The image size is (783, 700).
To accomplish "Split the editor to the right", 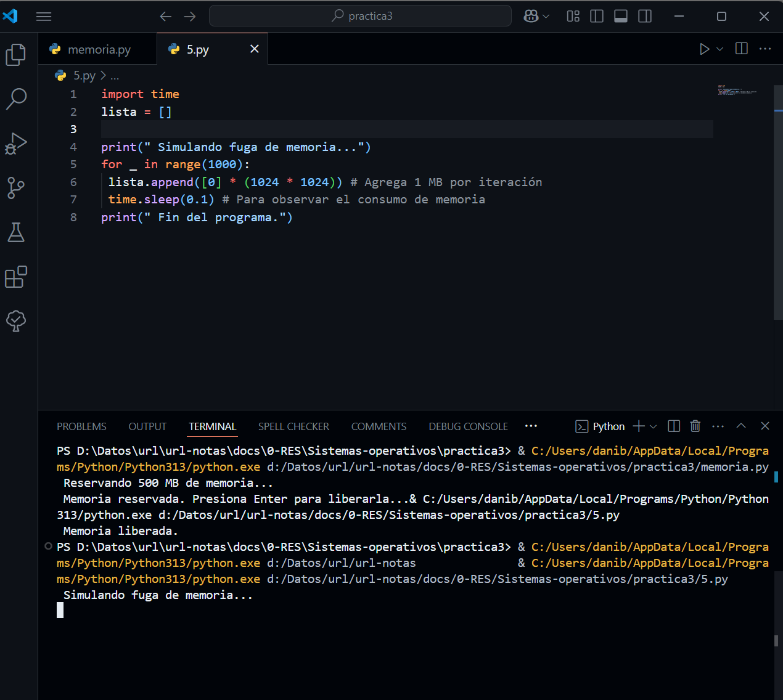I will click(x=742, y=49).
